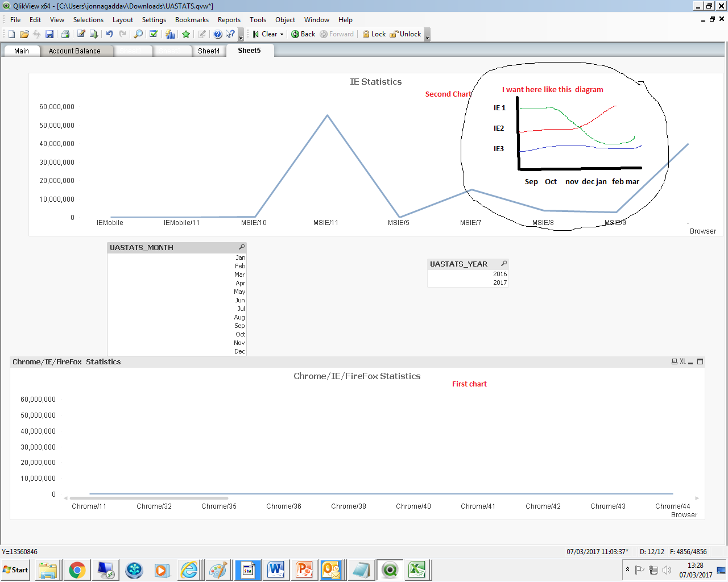Activate the What's This context help pointer
Image resolution: width=728 pixels, height=582 pixels.
coord(230,34)
